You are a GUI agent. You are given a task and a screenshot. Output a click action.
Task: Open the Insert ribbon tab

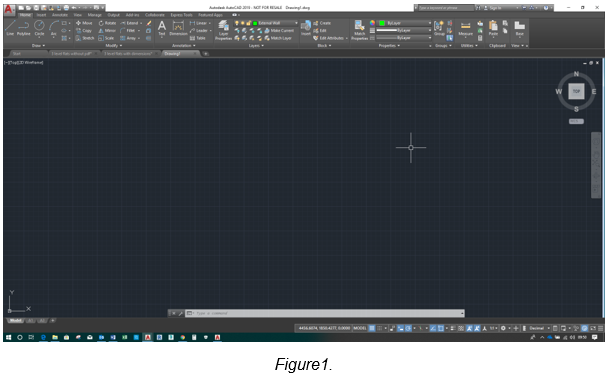(41, 15)
